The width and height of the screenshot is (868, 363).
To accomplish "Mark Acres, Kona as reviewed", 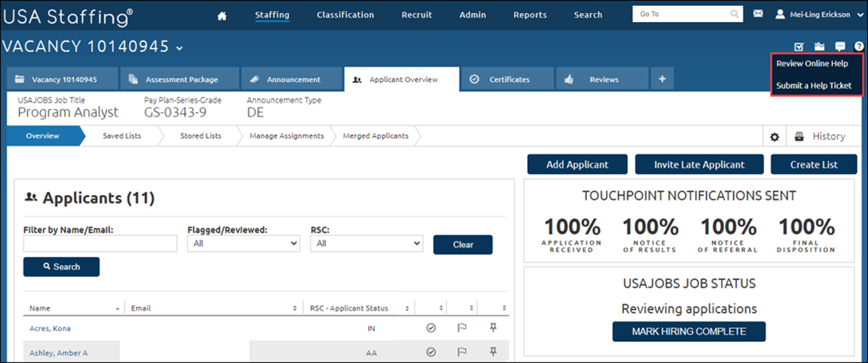I will (431, 328).
